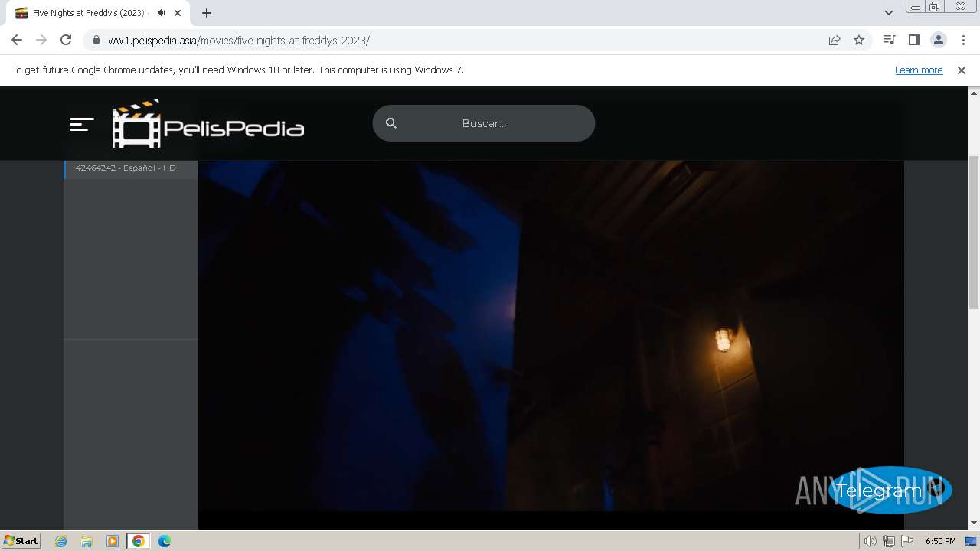Dismiss the Chrome update notice
Screen dimensions: 980x551
pyautogui.click(x=962, y=70)
